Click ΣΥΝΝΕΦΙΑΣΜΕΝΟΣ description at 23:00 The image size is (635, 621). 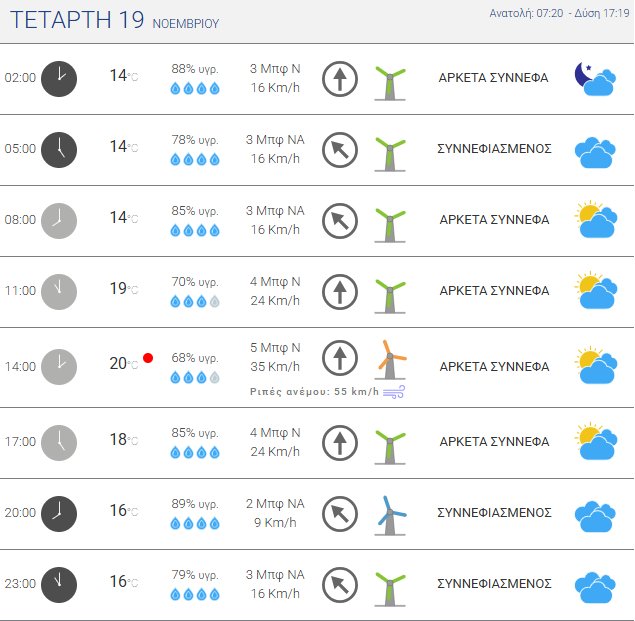pos(495,583)
